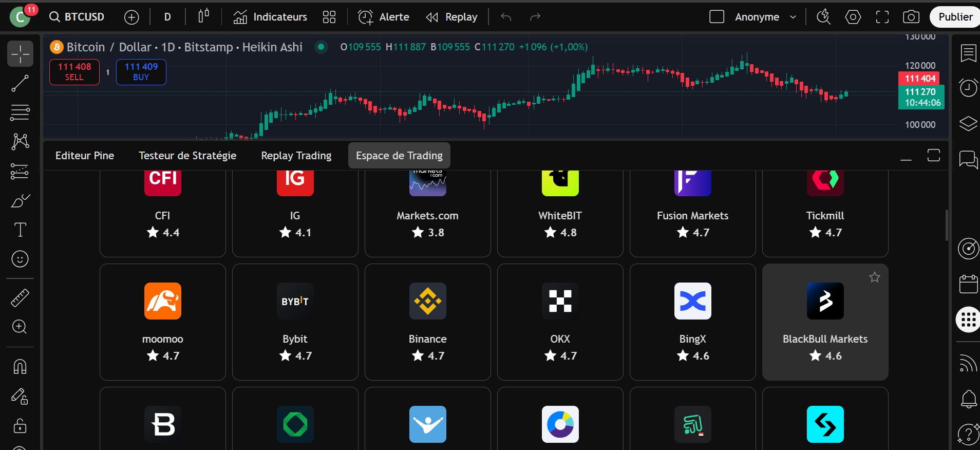Click the broker list vertical scrollbar
Viewport: 980px width, 450px height.
[946, 225]
